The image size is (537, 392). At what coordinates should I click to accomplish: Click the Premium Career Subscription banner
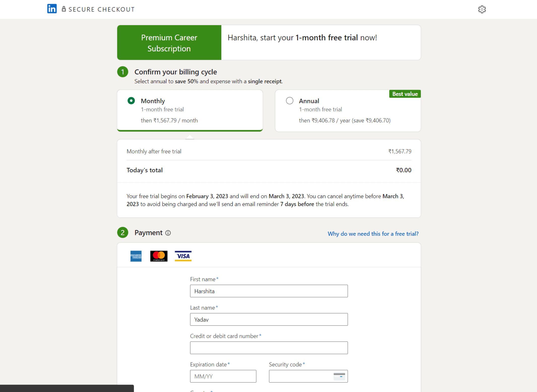(169, 43)
